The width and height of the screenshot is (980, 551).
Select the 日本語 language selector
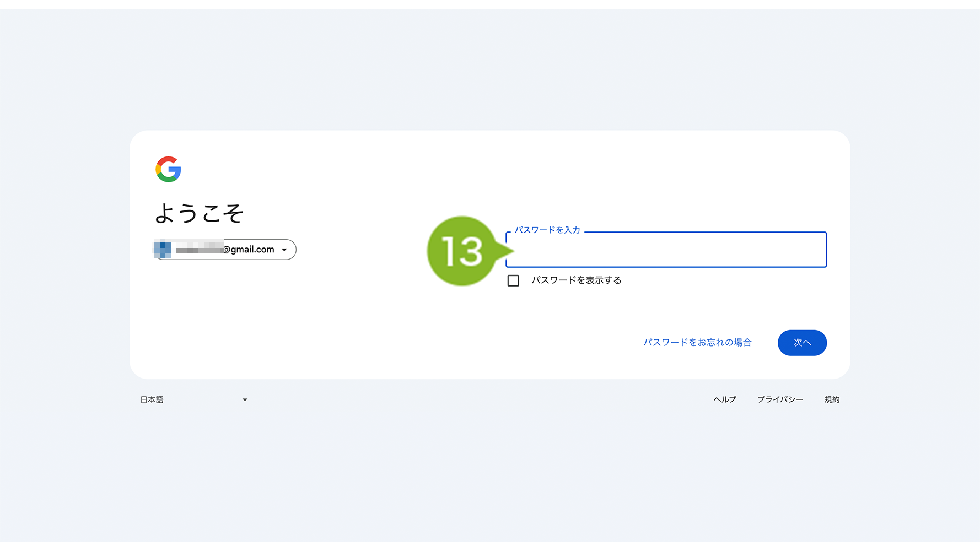194,400
